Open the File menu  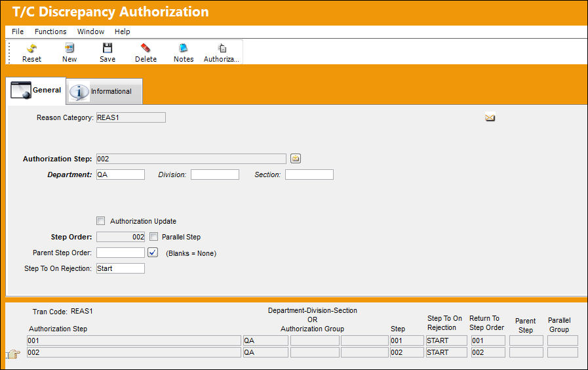(x=18, y=31)
